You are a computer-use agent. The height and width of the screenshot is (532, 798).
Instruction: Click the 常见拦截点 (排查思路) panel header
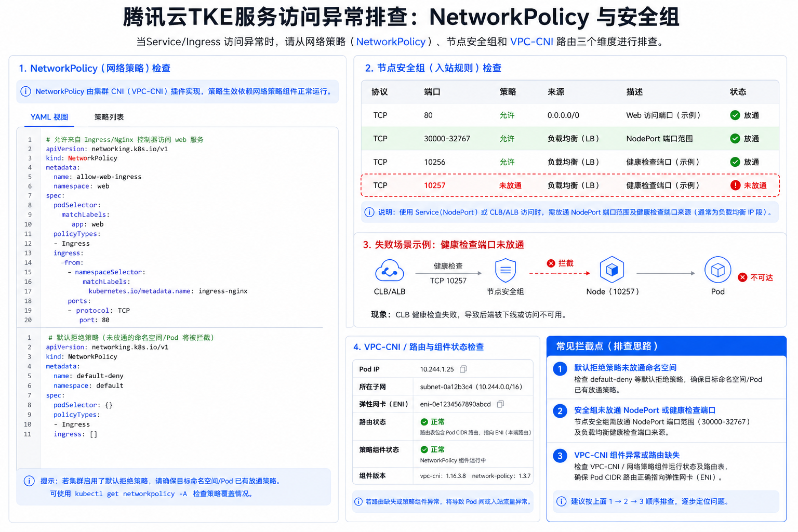coord(667,346)
